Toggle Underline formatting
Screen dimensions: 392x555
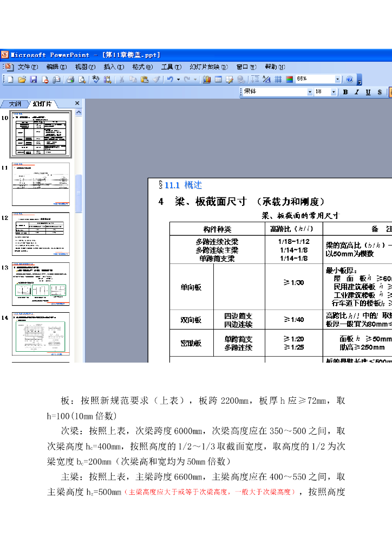[368, 92]
